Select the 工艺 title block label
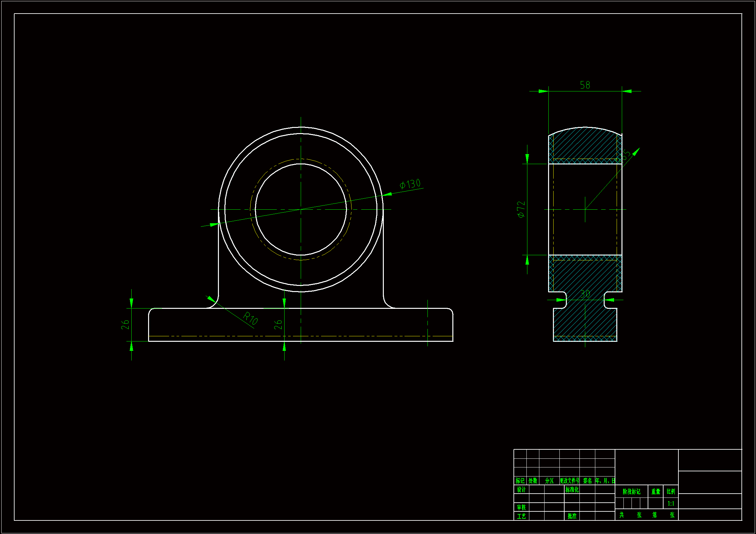 click(521, 516)
